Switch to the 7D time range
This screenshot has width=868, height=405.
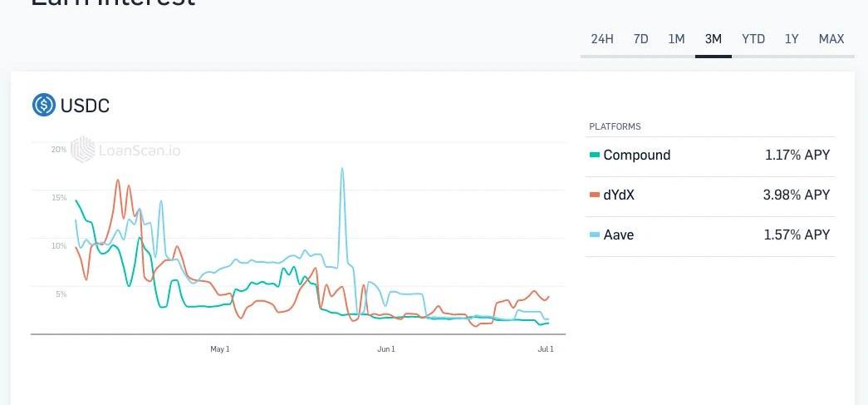point(640,39)
